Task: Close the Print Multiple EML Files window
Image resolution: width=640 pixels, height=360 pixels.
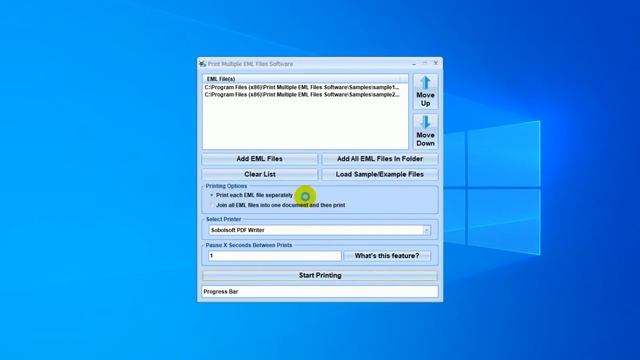Action: (436, 64)
